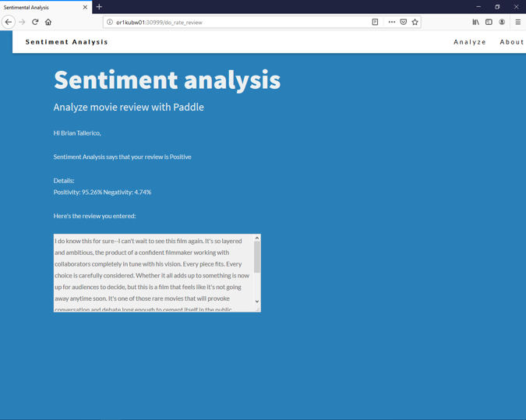This screenshot has width=526, height=420.
Task: Select the Sentimental Analysis browser tab
Action: click(46, 7)
